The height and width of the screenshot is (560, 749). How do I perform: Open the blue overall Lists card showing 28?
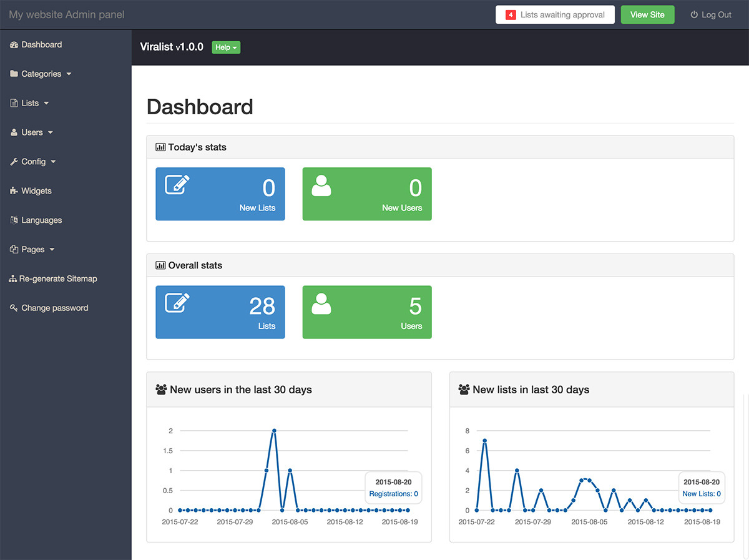pos(220,312)
